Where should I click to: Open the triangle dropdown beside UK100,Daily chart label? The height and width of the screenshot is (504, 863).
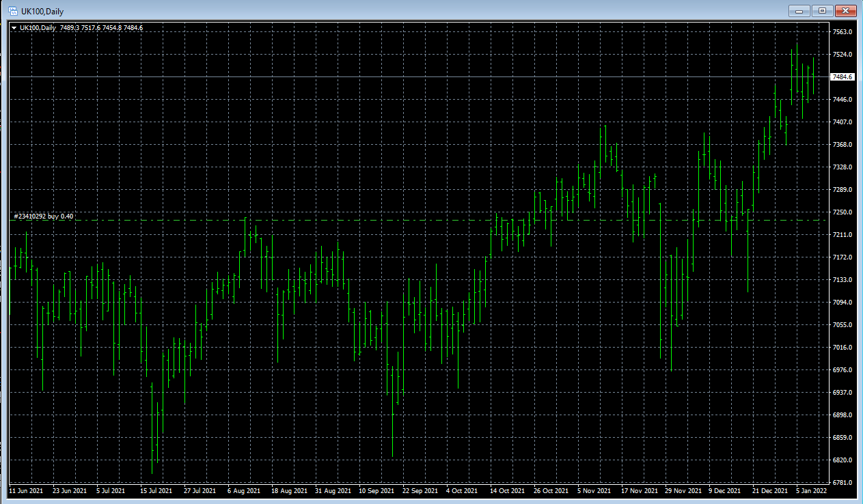[14, 27]
